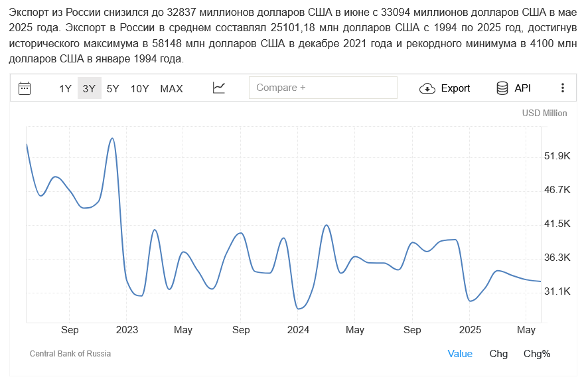Select the 5Y time range

click(113, 88)
